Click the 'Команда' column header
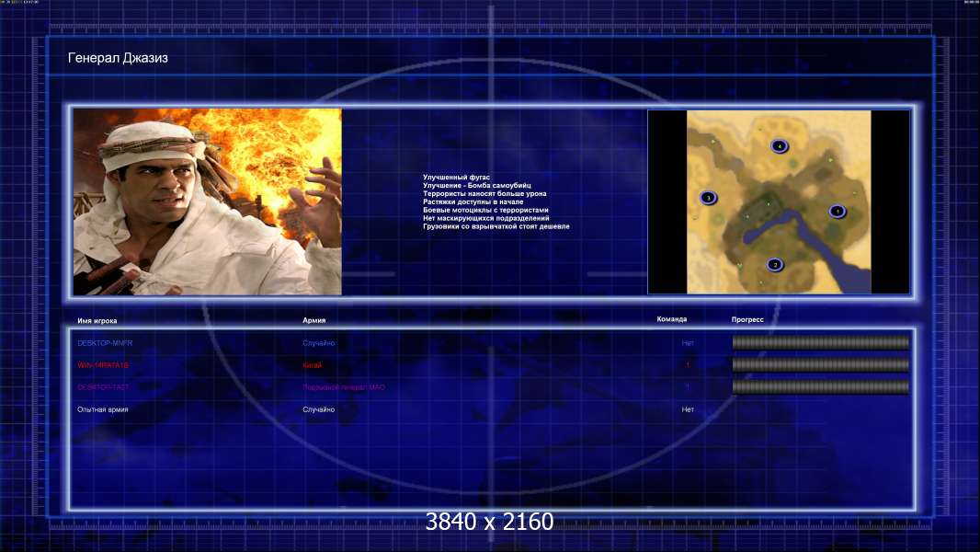Image resolution: width=980 pixels, height=552 pixels. 672,319
